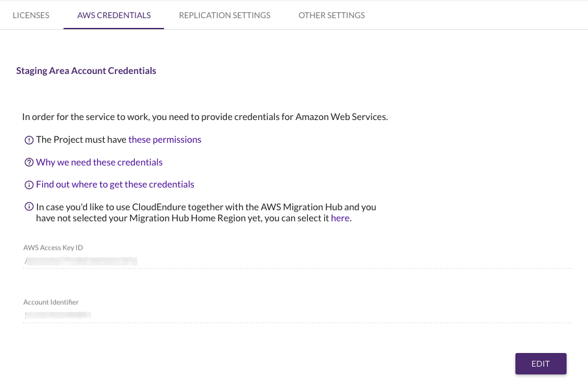This screenshot has height=390, width=588.
Task: Open the REPLICATION SETTINGS tab
Action: click(224, 15)
